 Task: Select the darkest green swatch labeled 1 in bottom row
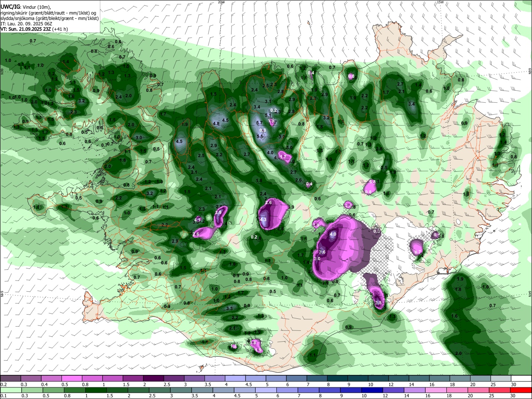tap(95, 390)
